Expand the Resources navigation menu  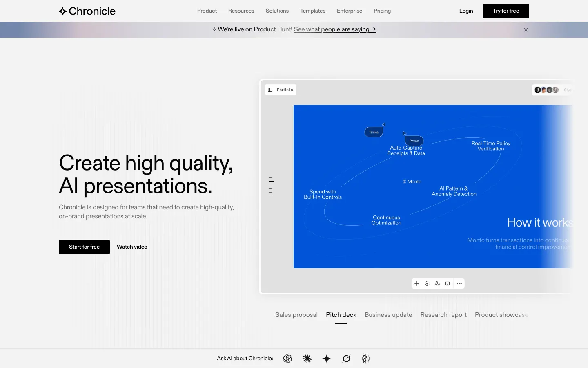click(x=241, y=11)
